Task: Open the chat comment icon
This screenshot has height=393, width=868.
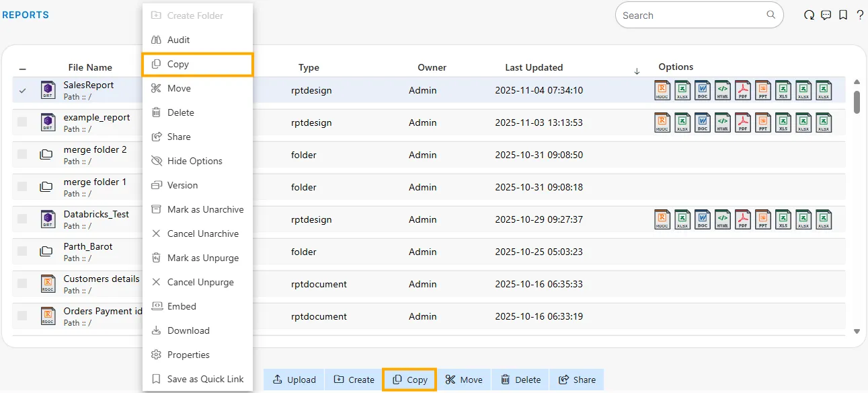Action: tap(826, 15)
